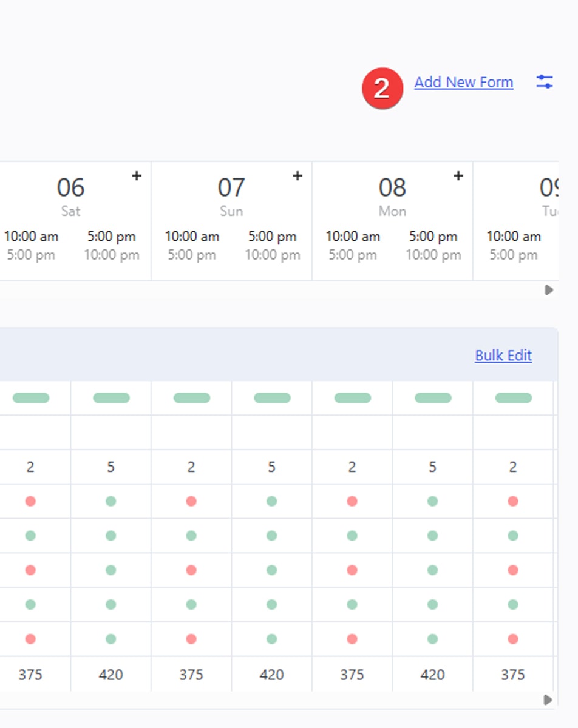Click the right scroll arrow below date header
The width and height of the screenshot is (578, 728).
[549, 290]
